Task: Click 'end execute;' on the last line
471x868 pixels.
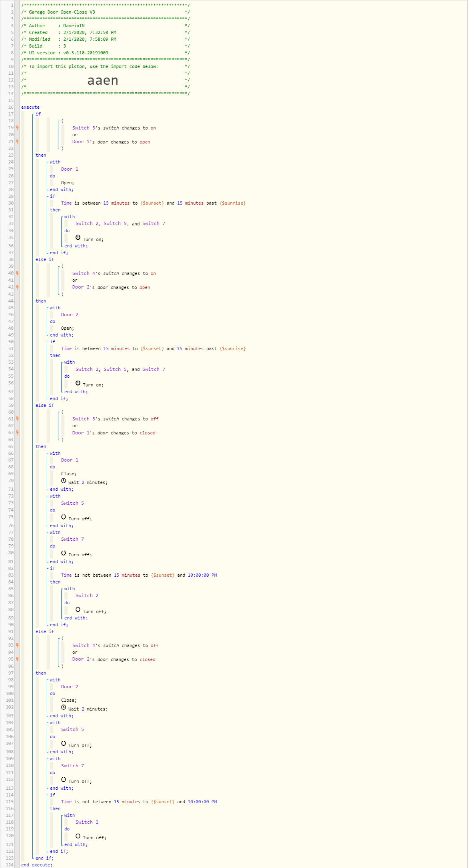Action: click(37, 865)
